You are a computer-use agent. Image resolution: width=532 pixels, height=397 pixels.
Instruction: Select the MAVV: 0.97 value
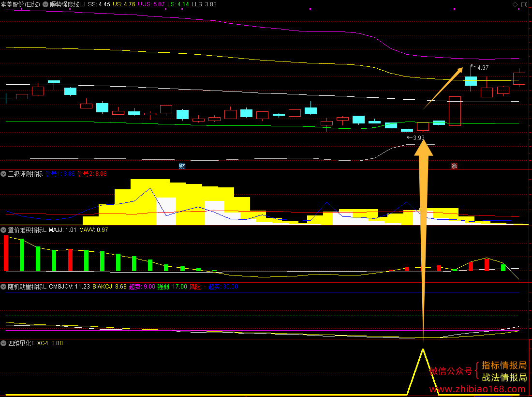point(94,230)
